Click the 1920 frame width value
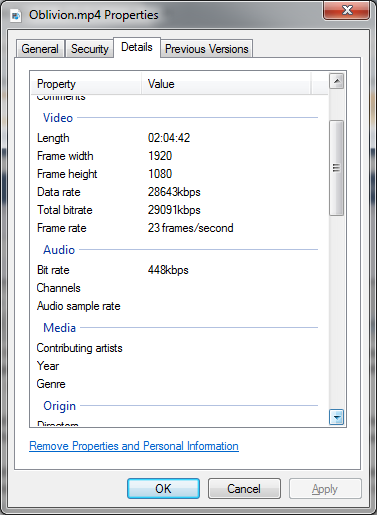The height and width of the screenshot is (515, 377). (160, 156)
